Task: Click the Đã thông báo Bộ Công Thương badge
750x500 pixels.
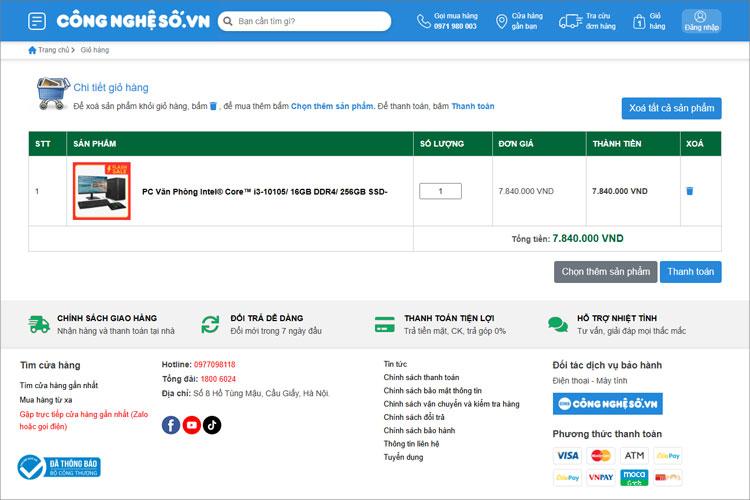Action: pos(59,467)
